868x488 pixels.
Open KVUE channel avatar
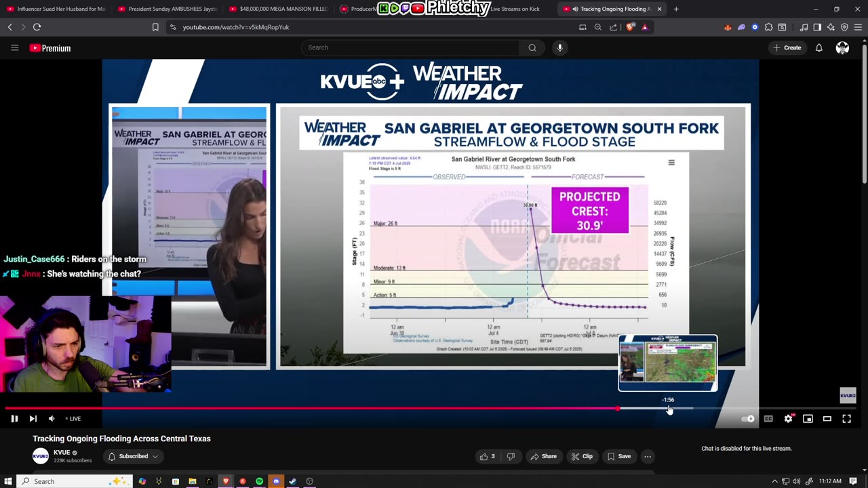[x=41, y=456]
